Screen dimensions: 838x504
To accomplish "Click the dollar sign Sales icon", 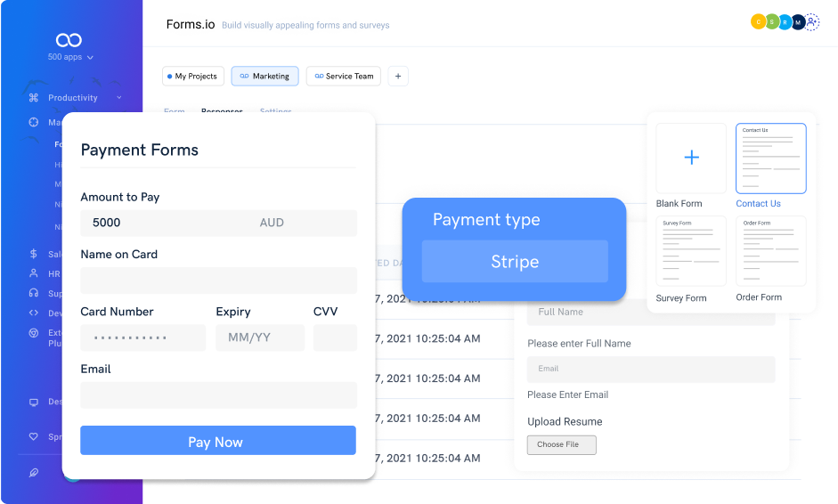I will [34, 254].
